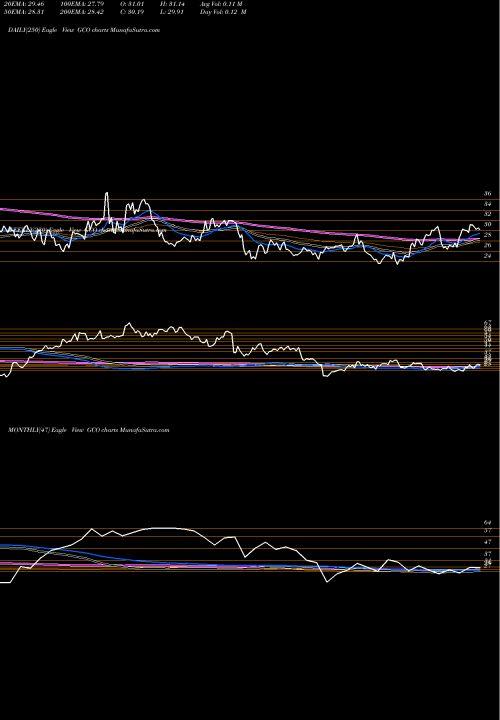Click the 34 price axis label on daily chart
This screenshot has width=500, height=720.
pos(488,204)
